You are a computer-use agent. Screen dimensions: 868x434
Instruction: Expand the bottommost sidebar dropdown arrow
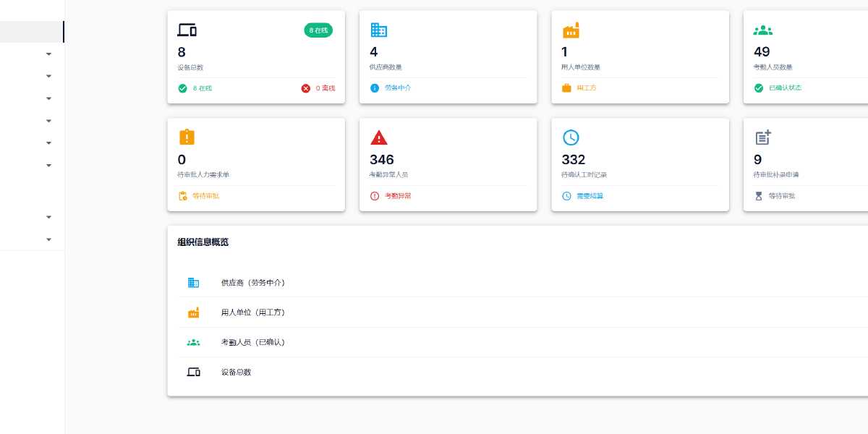49,239
